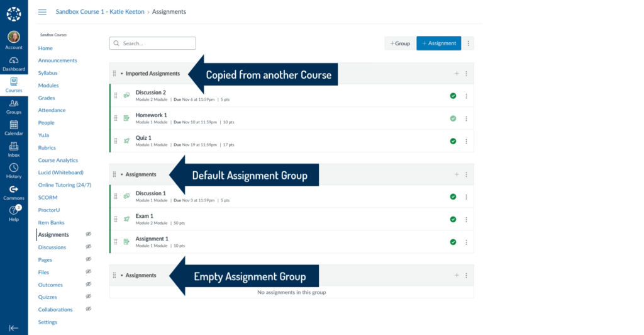Screen dimensions: 644x335
Task: Open History in global navigation
Action: [14, 171]
